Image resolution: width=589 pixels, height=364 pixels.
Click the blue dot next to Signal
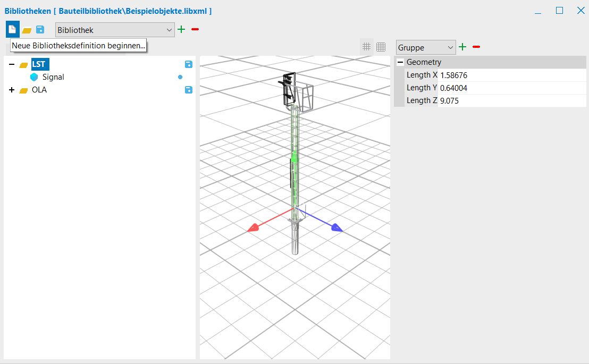pyautogui.click(x=180, y=77)
